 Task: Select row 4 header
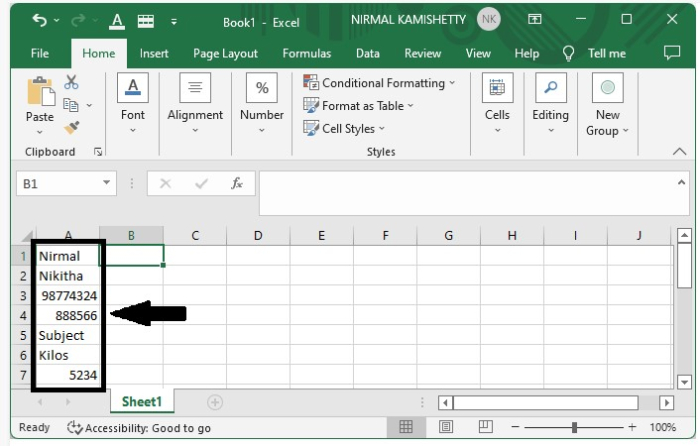coord(23,316)
